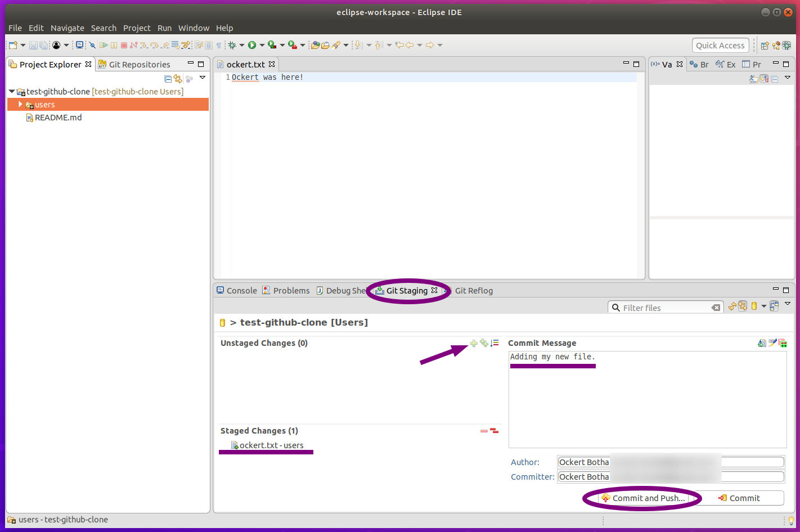Toggle Git Staging column layout icon
This screenshot has width=800, height=532.
tap(774, 306)
